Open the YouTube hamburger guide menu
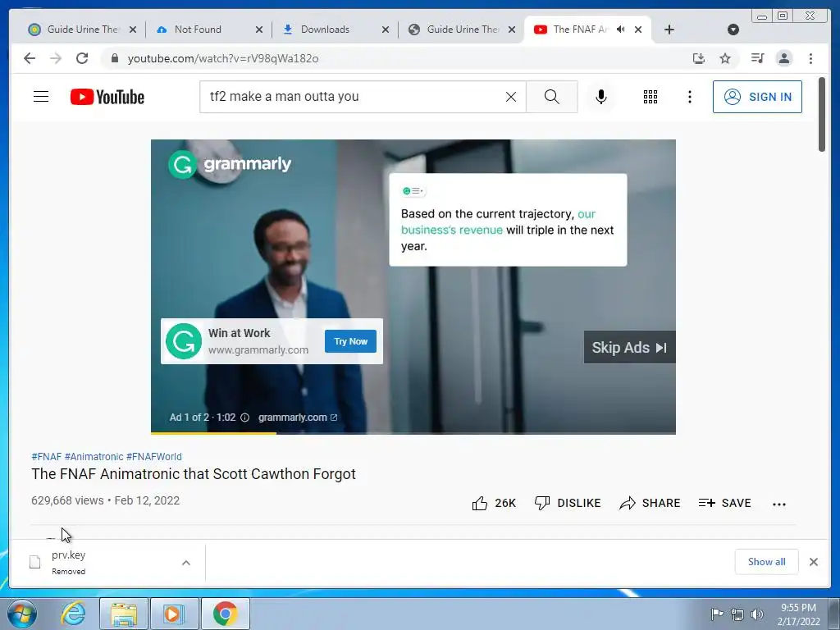 point(41,97)
